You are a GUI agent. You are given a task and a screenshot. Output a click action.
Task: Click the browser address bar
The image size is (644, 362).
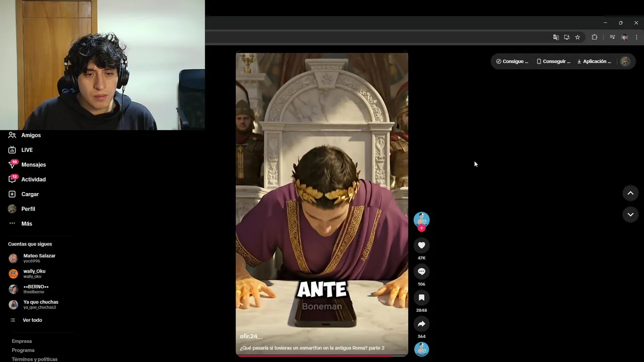point(377,37)
